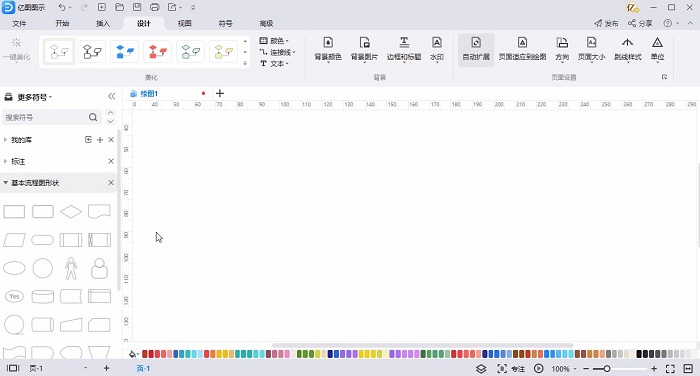Click the 分享 share button
Image resolution: width=700 pixels, height=376 pixels.
(x=640, y=23)
